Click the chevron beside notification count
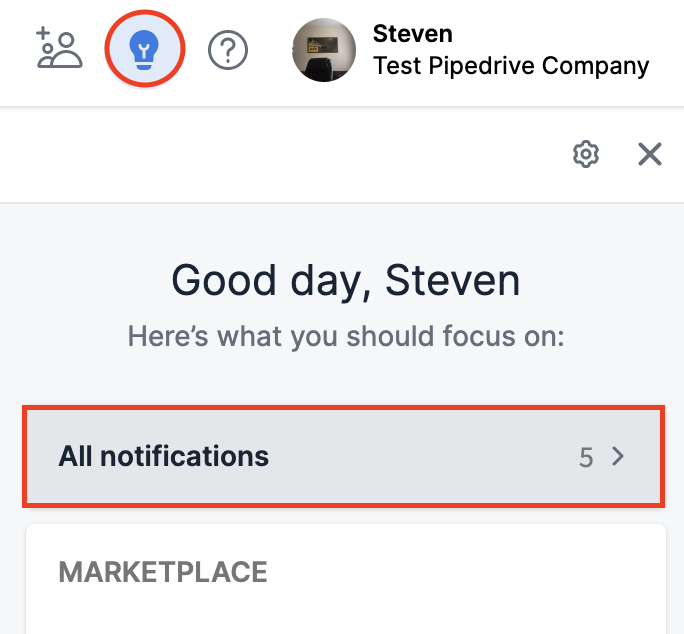Viewport: 684px width, 634px height. tap(618, 457)
